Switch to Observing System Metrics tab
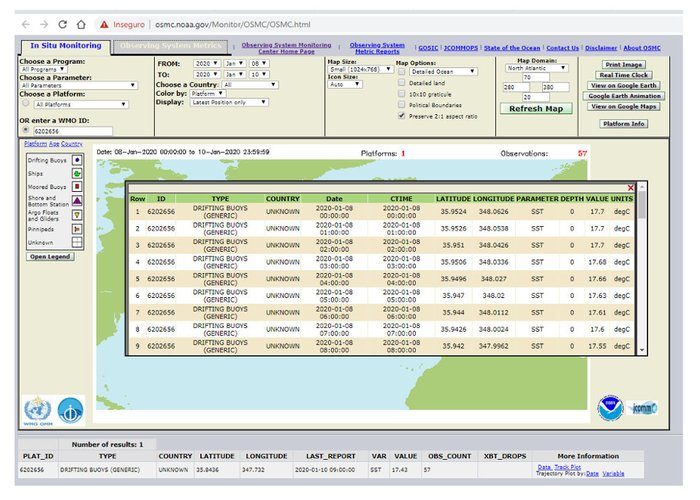Screen dimensions: 700x500 point(168,46)
